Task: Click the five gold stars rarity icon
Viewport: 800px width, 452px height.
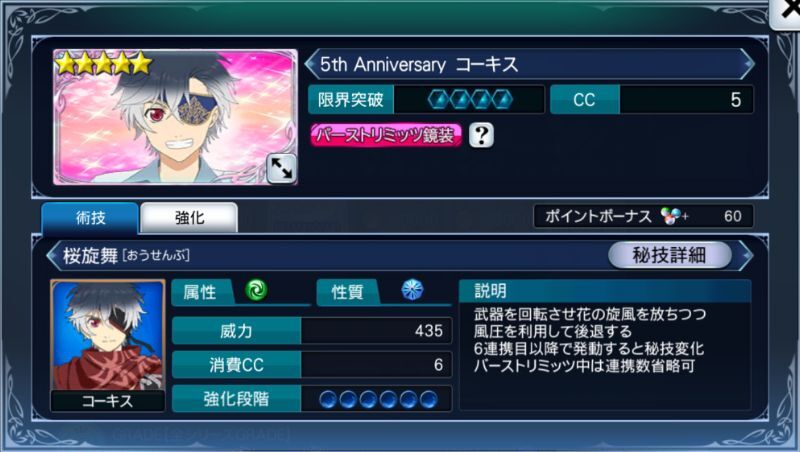Action: (x=104, y=64)
